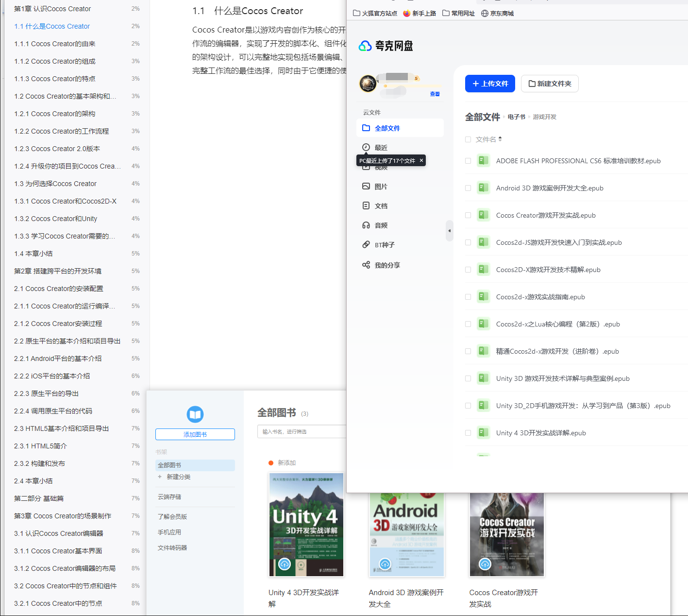This screenshot has height=616, width=688.
Task: Jump to 1.1.1 Cocos Creator的由来 chapter
Action: tap(55, 44)
